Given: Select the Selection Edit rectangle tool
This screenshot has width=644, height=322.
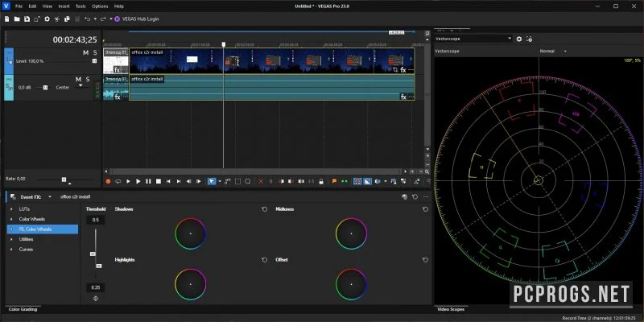Looking at the screenshot, I should coord(237,181).
